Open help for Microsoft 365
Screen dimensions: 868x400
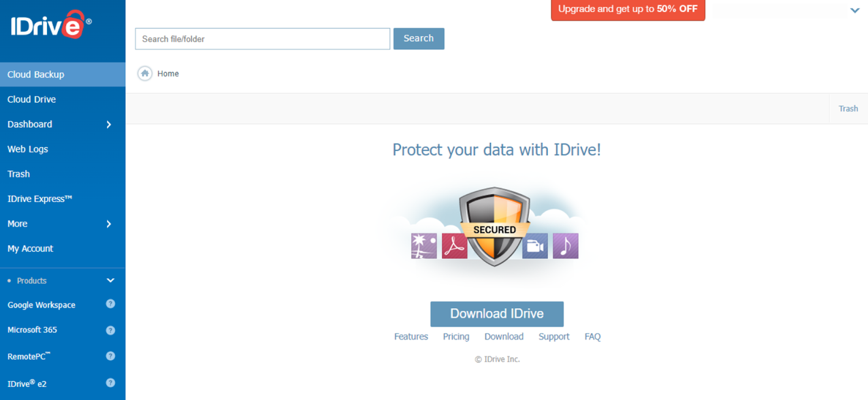(110, 330)
